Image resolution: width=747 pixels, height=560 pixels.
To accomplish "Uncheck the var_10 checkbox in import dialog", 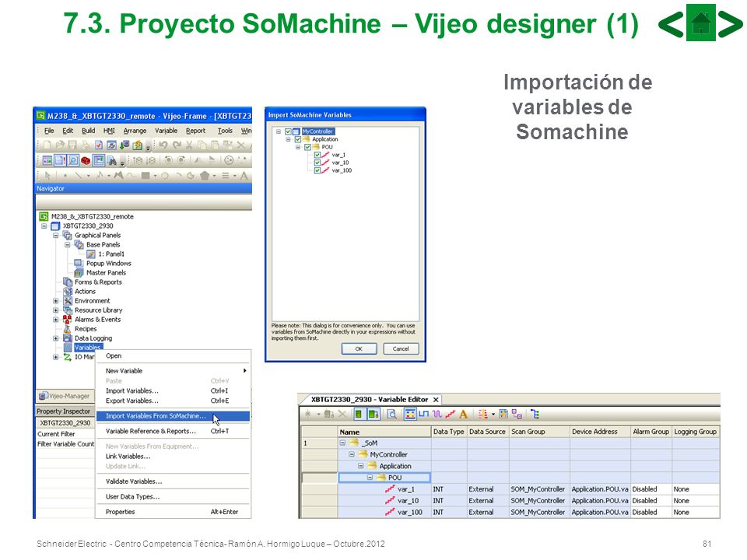I will tap(317, 163).
